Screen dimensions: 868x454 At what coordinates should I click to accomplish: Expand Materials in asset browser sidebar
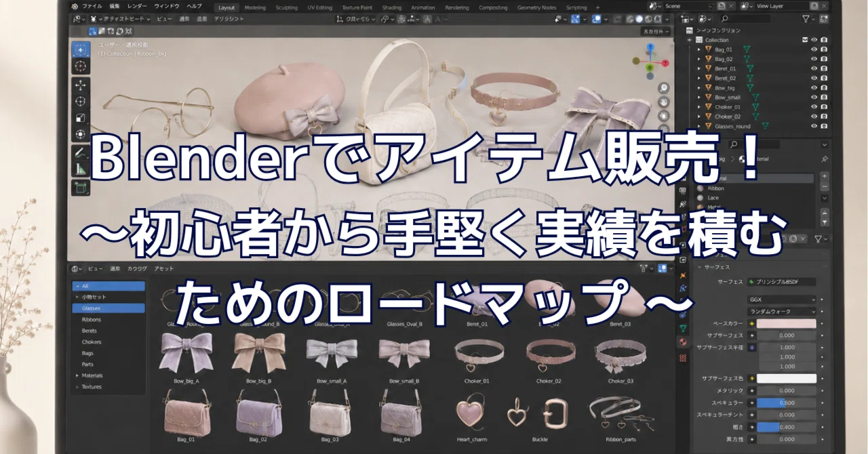click(77, 375)
